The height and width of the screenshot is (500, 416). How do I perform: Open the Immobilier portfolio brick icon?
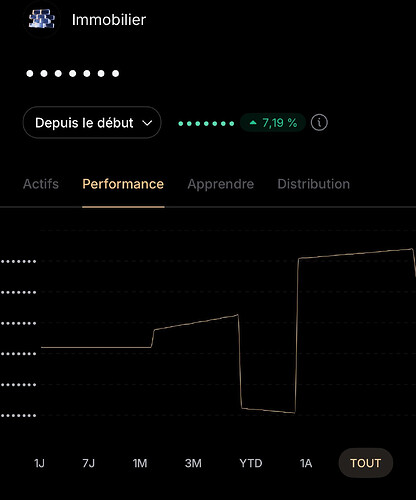click(42, 19)
